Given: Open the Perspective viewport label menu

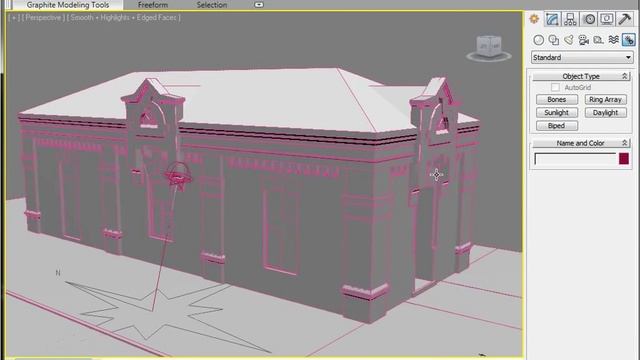Looking at the screenshot, I should point(43,18).
